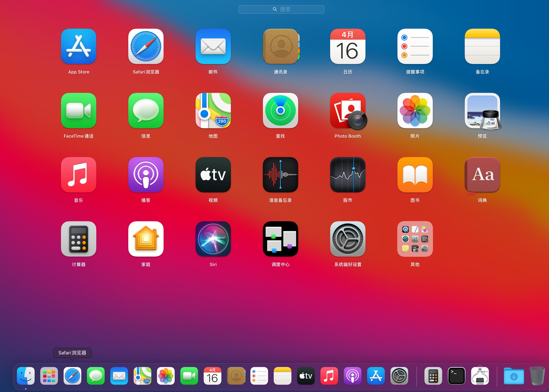Open the 家庭 Home app

click(x=146, y=239)
